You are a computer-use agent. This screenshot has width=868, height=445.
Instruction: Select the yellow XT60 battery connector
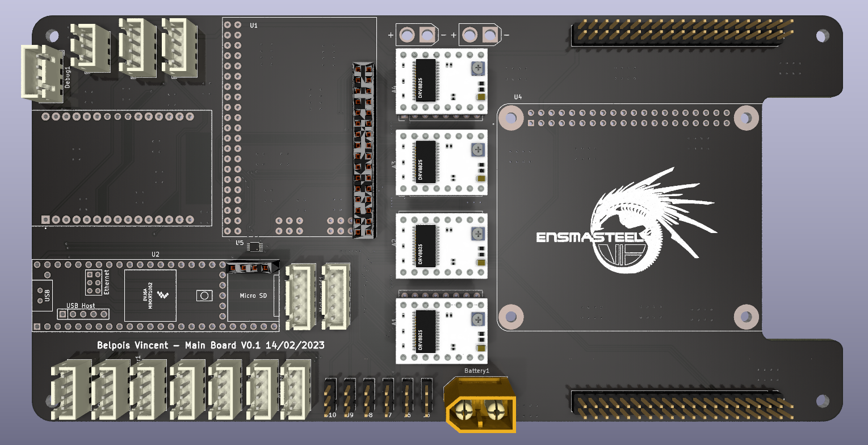pos(481,405)
